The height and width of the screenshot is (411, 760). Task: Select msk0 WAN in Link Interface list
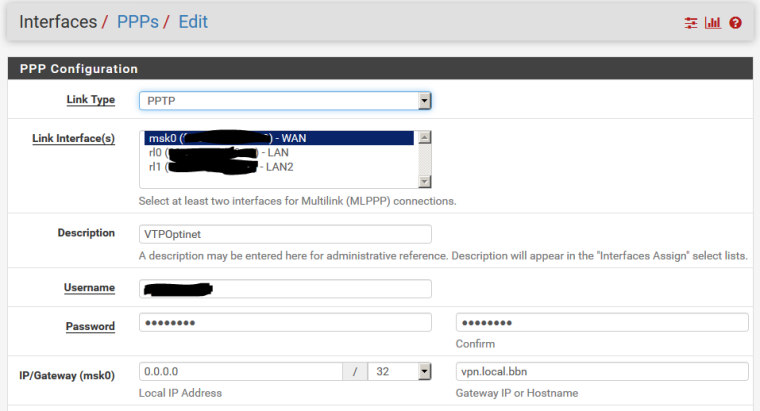click(279, 138)
